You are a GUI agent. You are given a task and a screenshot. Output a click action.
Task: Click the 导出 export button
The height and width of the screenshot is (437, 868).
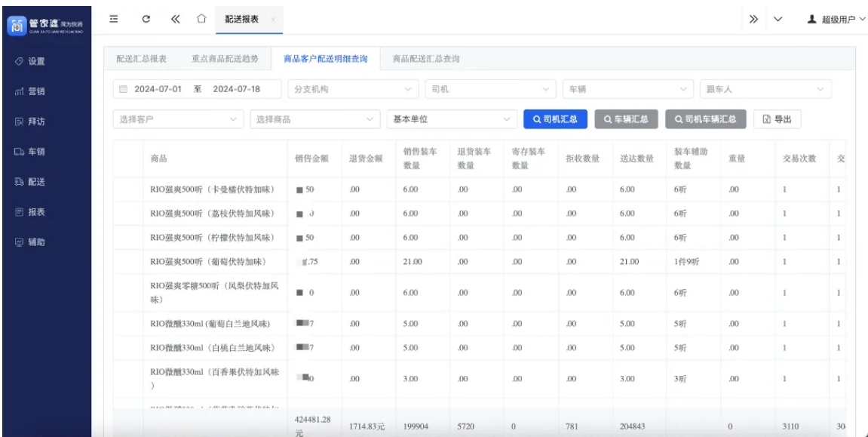tap(777, 119)
